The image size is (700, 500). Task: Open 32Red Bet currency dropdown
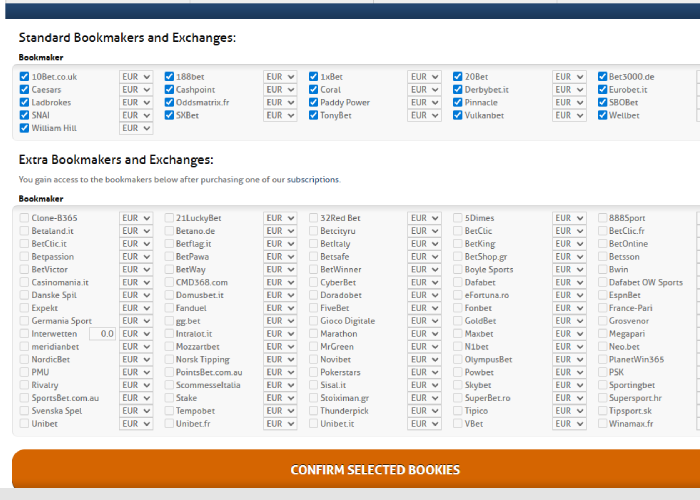(x=424, y=218)
